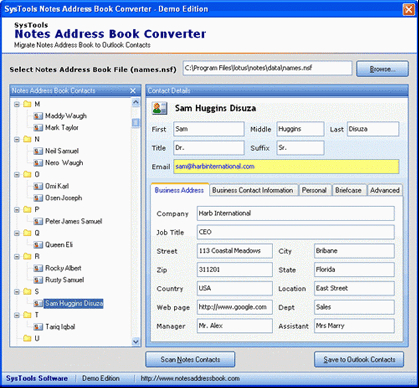
Task: Click the Company field Harb International
Action: [x=296, y=213]
